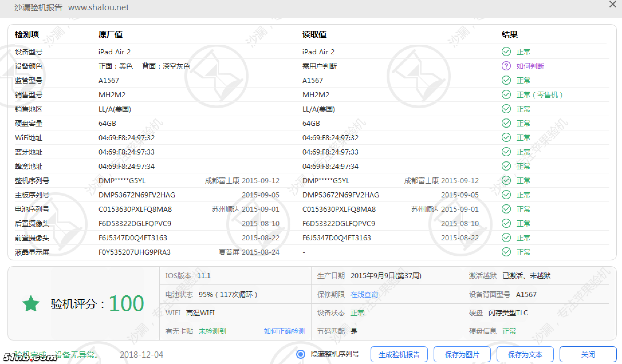Open 如何正确检测 help link
The width and height of the screenshot is (622, 364).
(x=284, y=331)
